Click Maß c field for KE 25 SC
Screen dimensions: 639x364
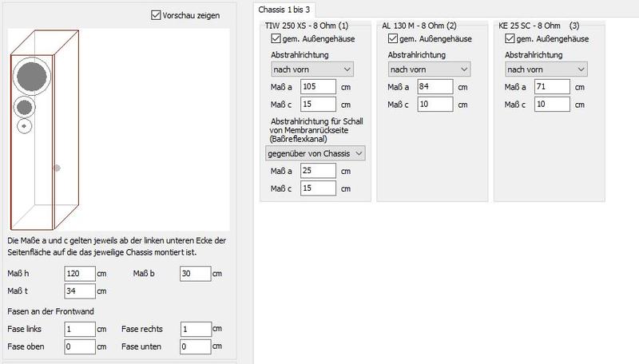[552, 105]
